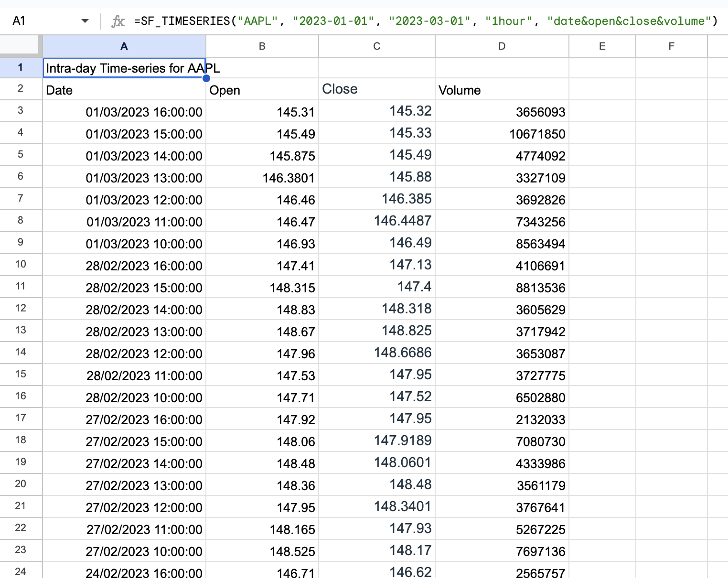Click volume value 8813536
Viewport: 728px width, 578px height.
pyautogui.click(x=502, y=287)
